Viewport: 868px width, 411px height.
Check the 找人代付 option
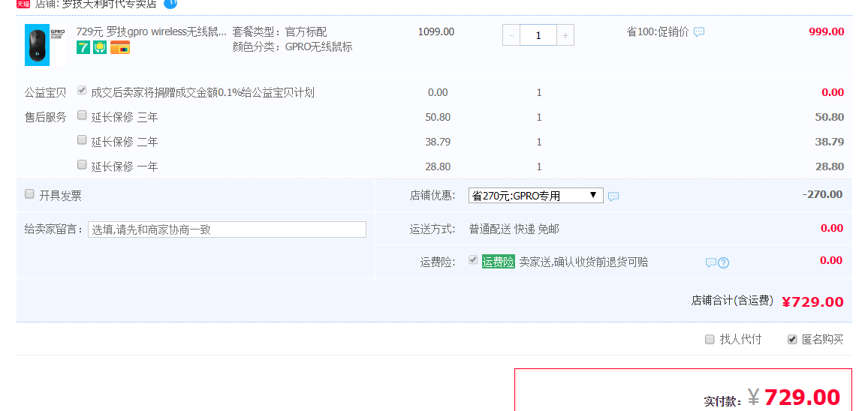pos(710,340)
